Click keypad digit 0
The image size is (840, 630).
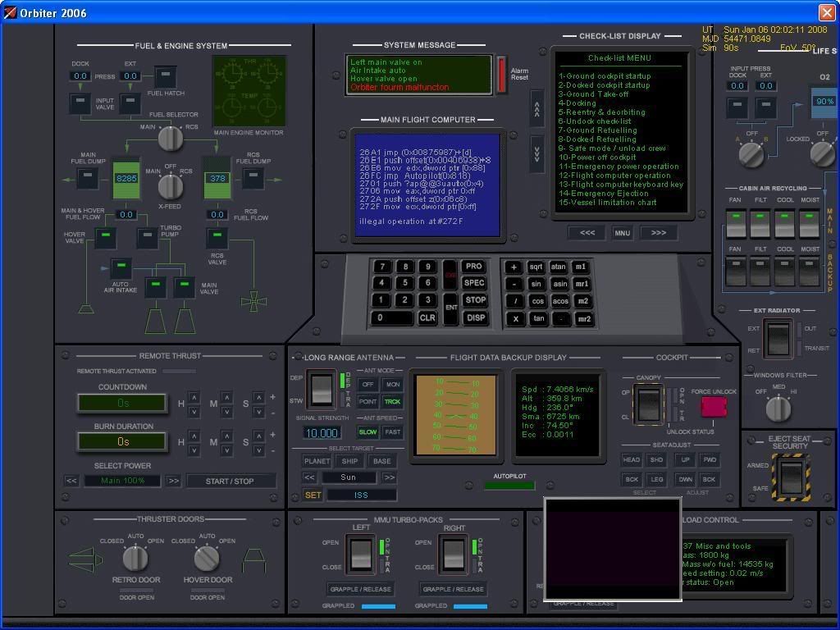(391, 317)
